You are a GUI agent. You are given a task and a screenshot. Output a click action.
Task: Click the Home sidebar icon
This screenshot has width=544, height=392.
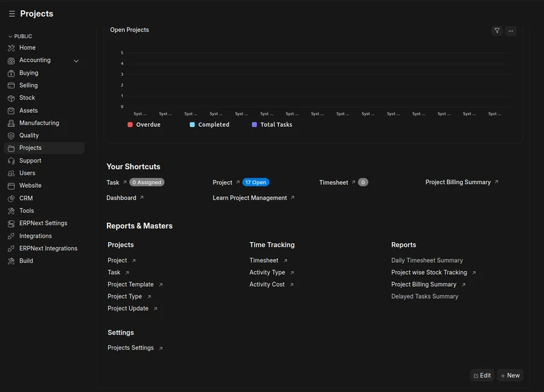tap(11, 48)
